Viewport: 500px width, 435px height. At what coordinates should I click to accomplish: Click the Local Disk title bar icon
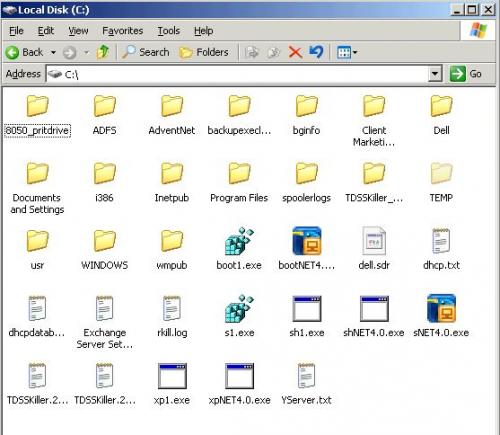tap(10, 10)
